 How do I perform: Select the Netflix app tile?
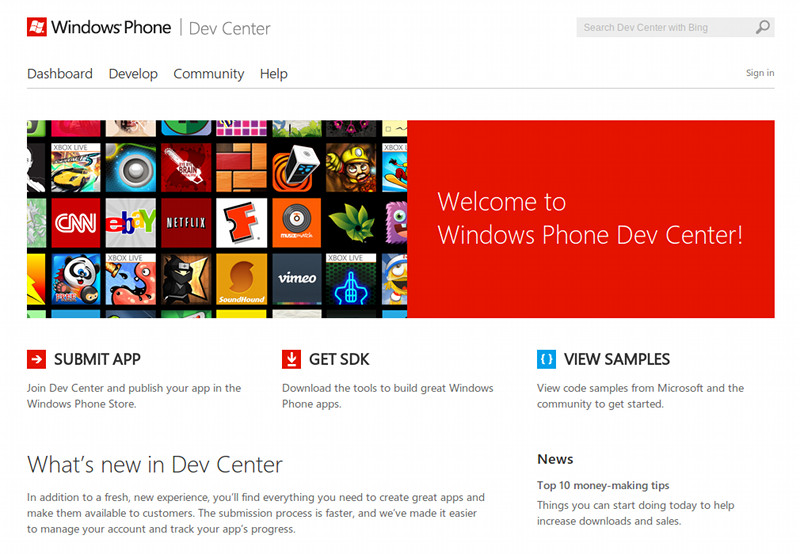tap(186, 223)
